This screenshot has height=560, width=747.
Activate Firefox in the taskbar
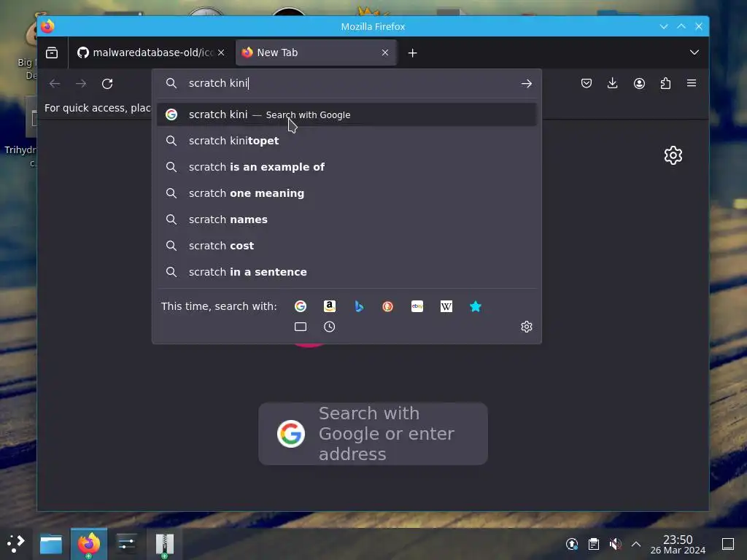[x=89, y=544]
